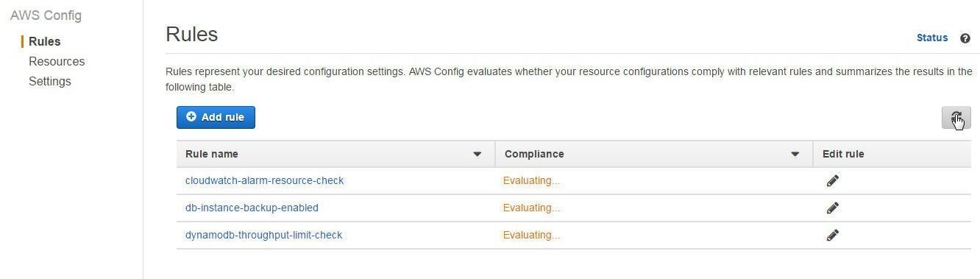Go to Resources in the sidebar
The image size is (980, 279).
pos(57,61)
